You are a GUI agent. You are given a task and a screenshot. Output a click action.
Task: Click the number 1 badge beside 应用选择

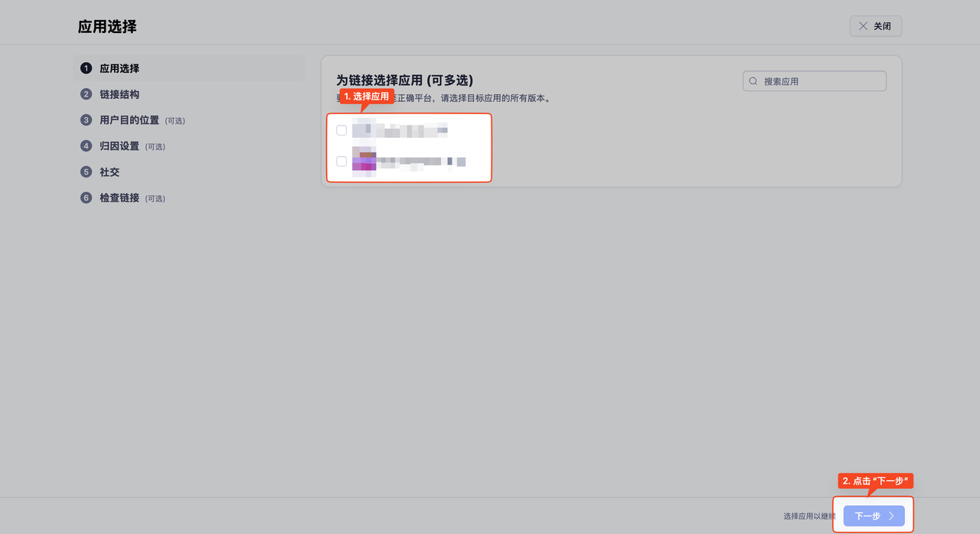pos(86,68)
